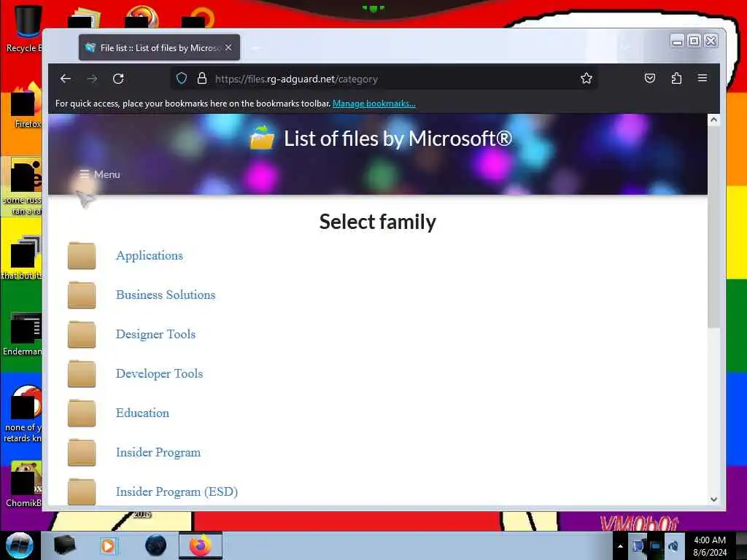The width and height of the screenshot is (747, 560).
Task: Open the Designer Tools family link
Action: tap(156, 334)
